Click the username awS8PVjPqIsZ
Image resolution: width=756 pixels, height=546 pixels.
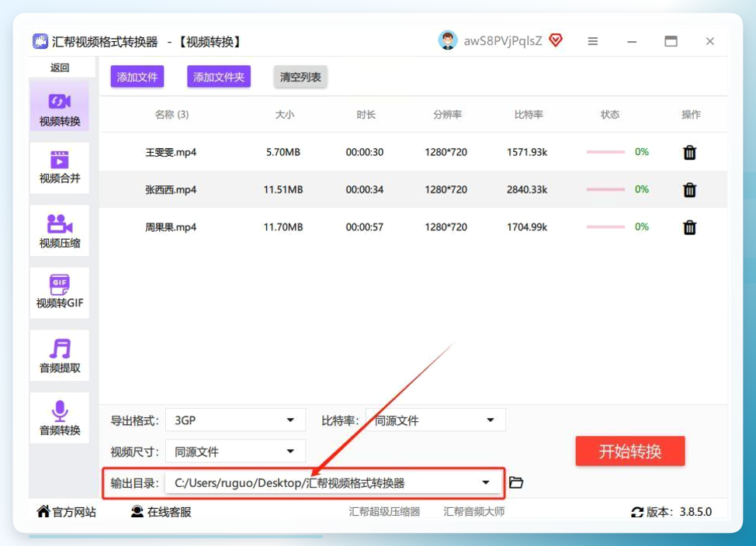(503, 41)
